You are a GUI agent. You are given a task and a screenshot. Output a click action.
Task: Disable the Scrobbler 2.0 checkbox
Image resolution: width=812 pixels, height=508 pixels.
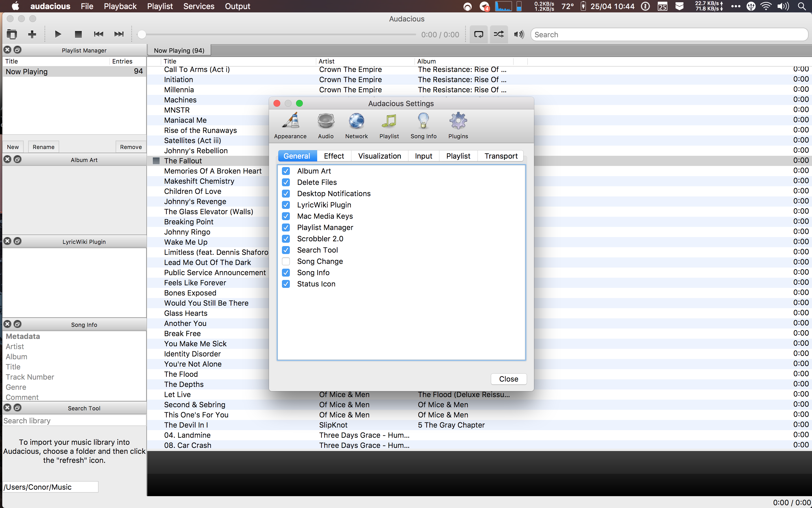[286, 239]
